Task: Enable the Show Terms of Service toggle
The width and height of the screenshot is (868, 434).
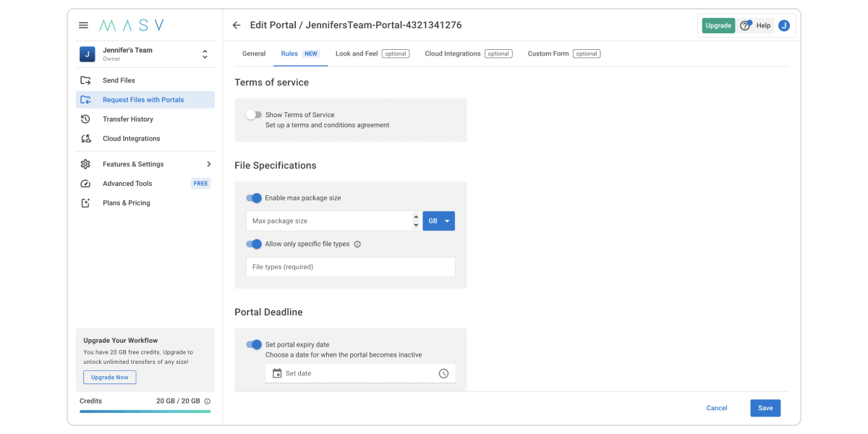Action: click(x=253, y=115)
